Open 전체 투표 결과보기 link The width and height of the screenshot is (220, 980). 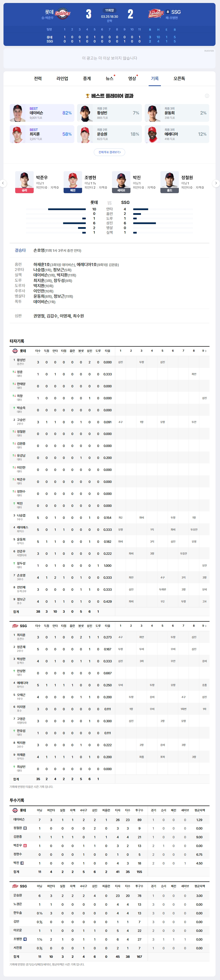(110, 152)
